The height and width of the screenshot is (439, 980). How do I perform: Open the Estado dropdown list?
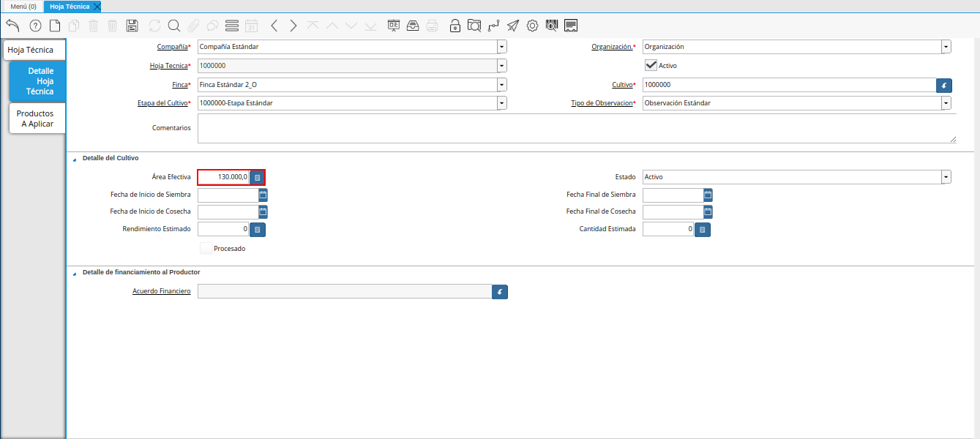pos(946,177)
